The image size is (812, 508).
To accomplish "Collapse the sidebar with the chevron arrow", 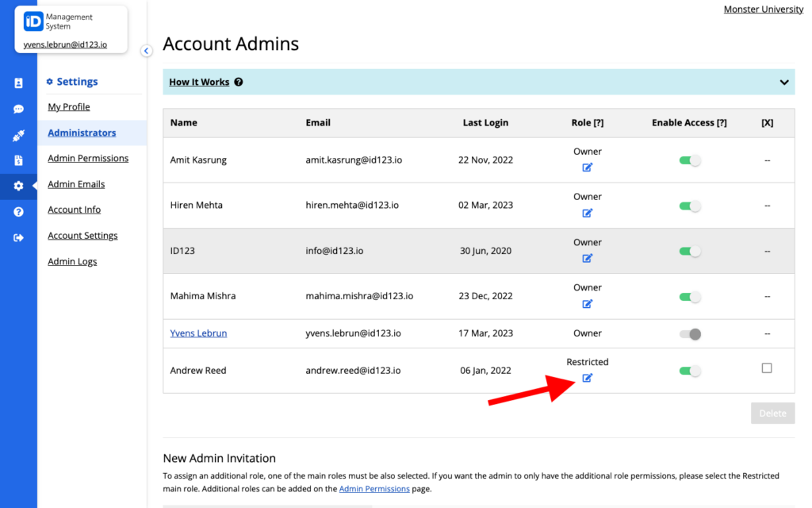I will click(x=146, y=50).
